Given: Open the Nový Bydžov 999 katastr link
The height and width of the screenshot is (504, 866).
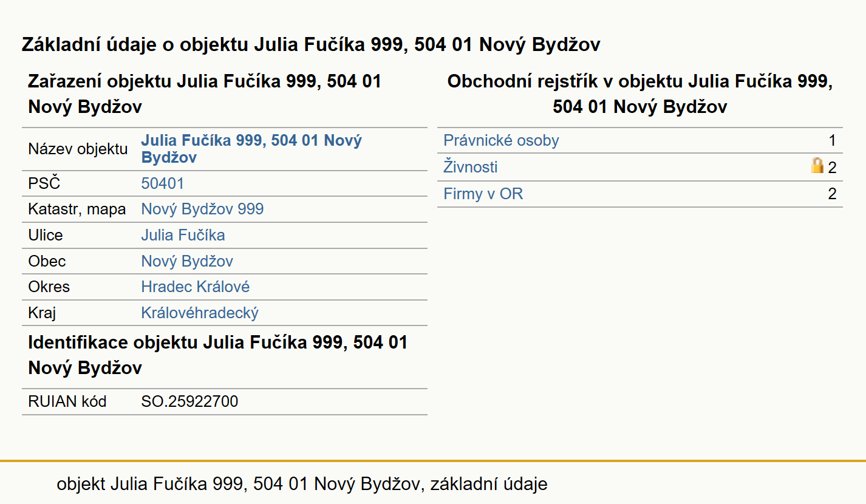Looking at the screenshot, I should 202,209.
